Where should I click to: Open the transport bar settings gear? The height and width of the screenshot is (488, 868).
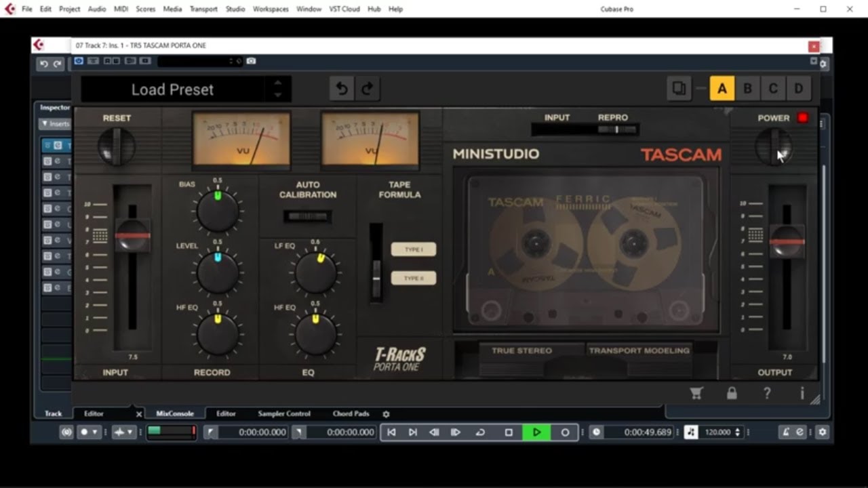(x=823, y=432)
